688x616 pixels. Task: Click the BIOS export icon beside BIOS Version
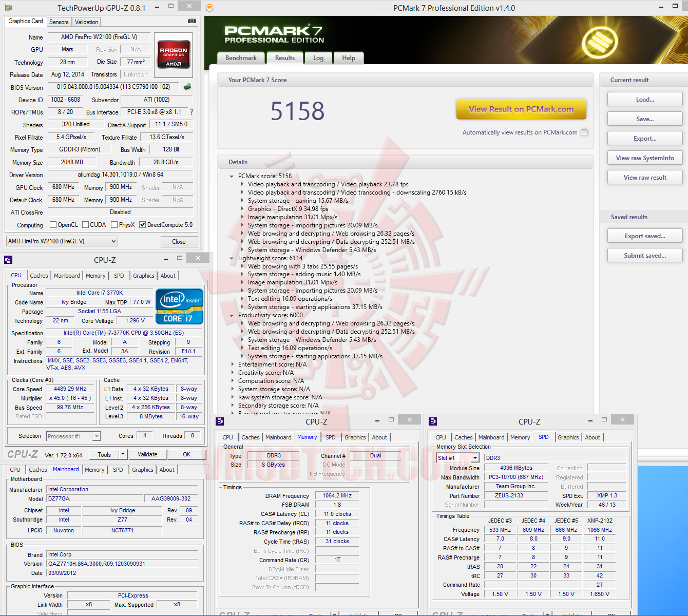[x=187, y=87]
